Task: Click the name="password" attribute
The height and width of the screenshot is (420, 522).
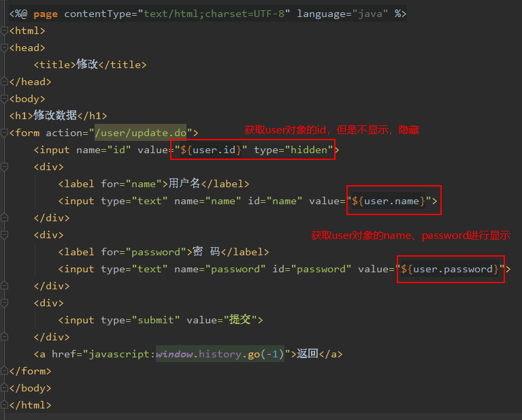Action: click(x=220, y=269)
